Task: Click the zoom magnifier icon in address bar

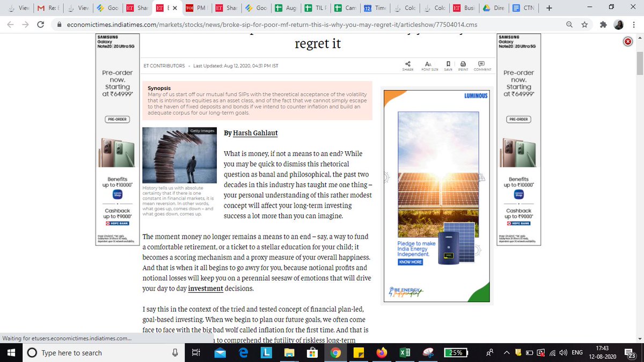Action: point(570,25)
